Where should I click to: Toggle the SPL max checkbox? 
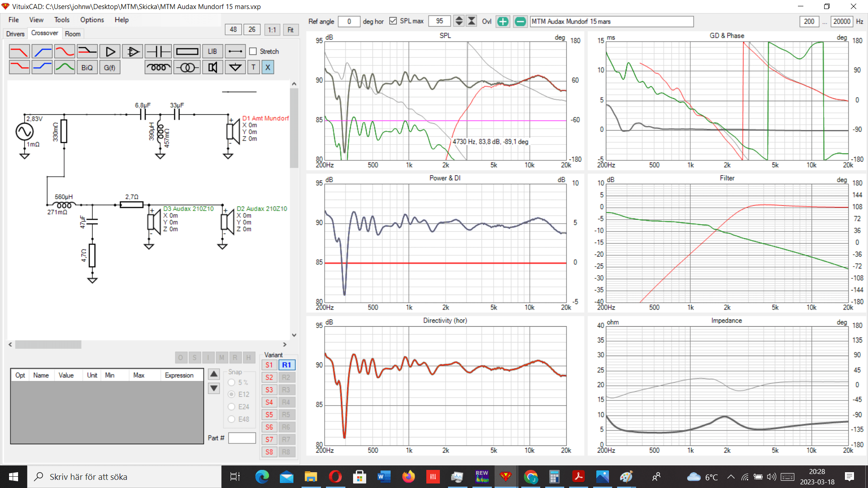(x=393, y=21)
